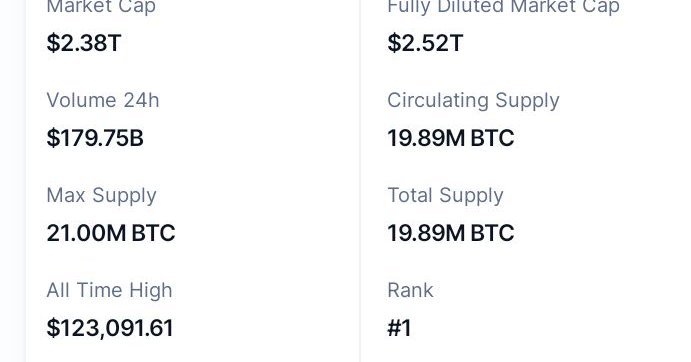Click the Total Supply label
Screen dimensions: 691x362
pos(445,196)
